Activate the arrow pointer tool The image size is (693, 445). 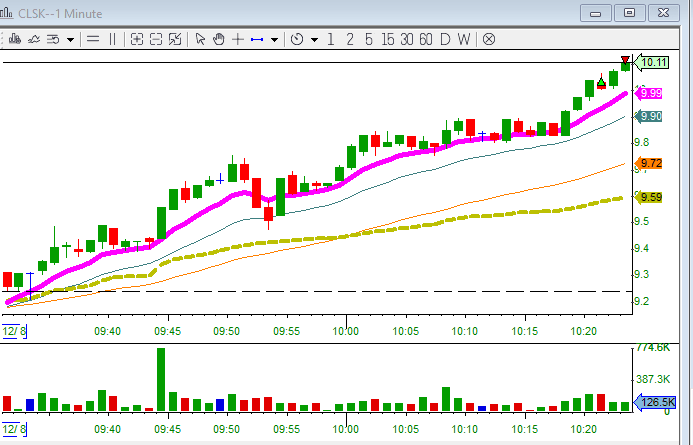click(199, 39)
